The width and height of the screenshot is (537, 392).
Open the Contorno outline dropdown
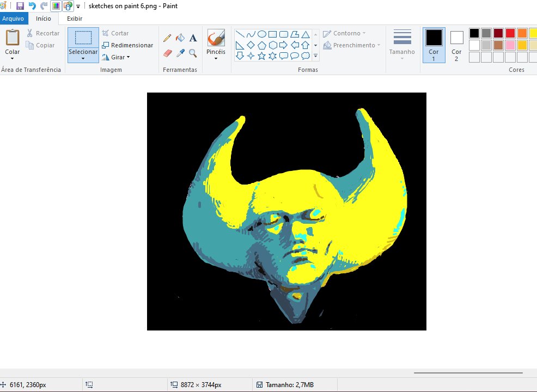click(345, 33)
